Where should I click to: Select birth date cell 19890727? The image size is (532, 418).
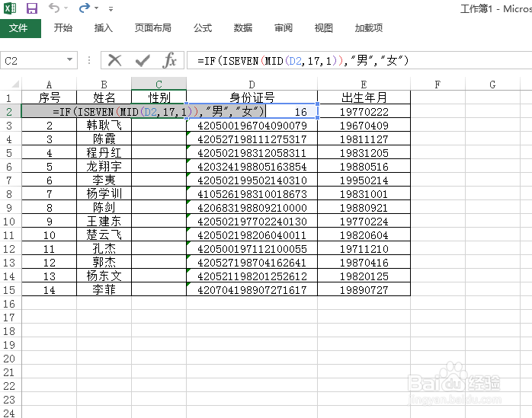tap(364, 289)
